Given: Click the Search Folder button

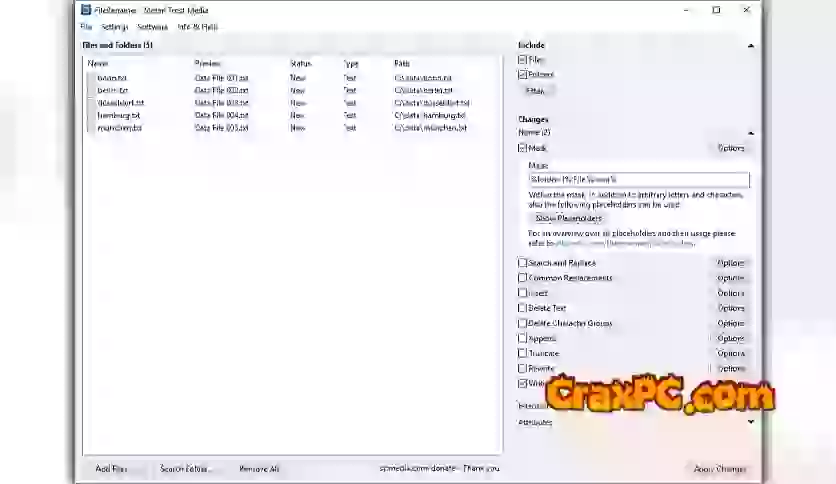Looking at the screenshot, I should pyautogui.click(x=185, y=469).
